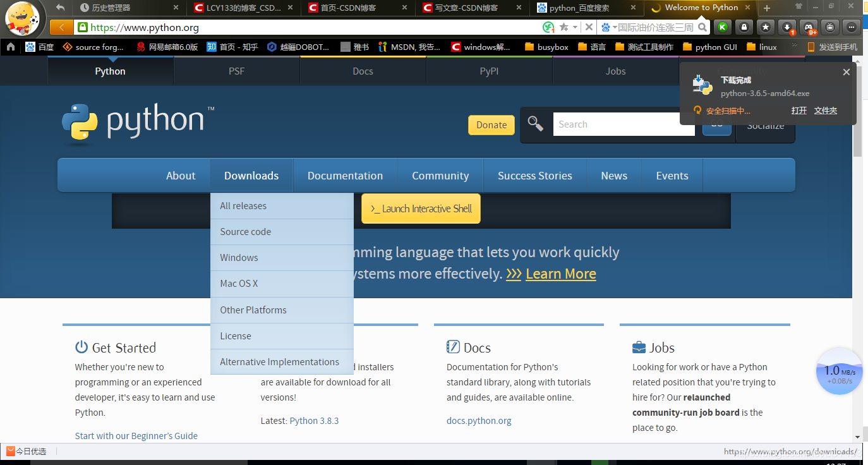Click 打开 in the download complete popup

coord(799,111)
